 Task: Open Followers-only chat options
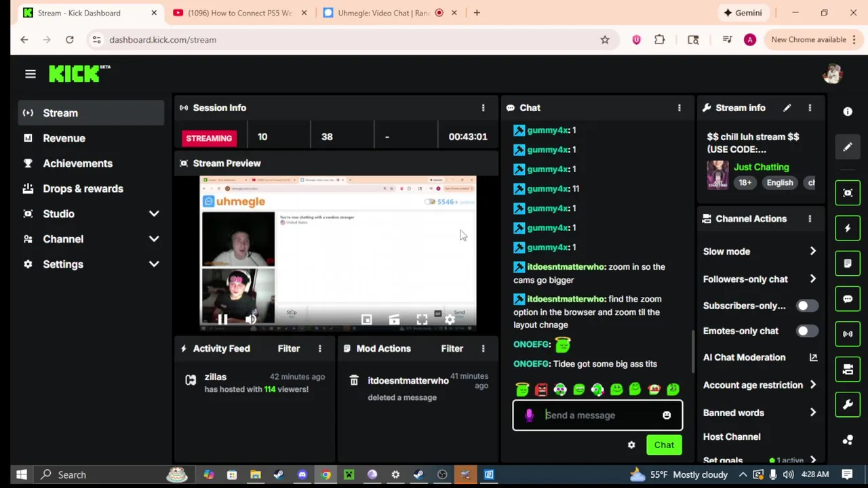coord(760,279)
